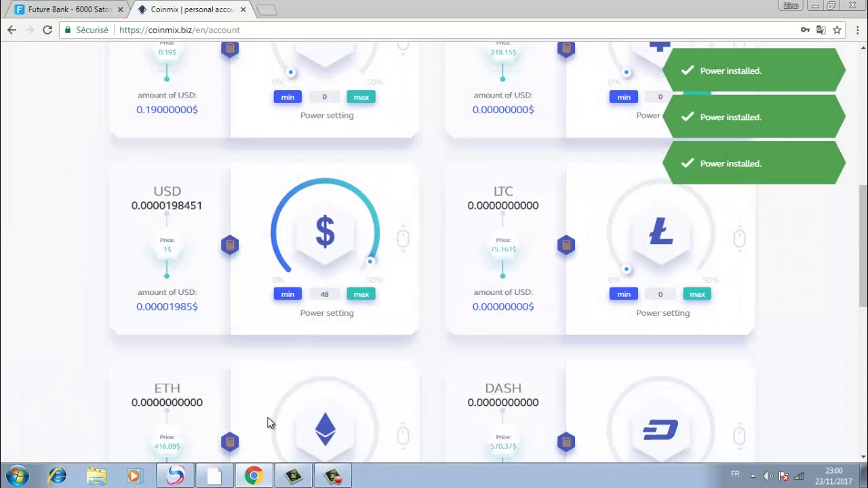Open calculator icon on the 318.15$ price card
This screenshot has width=868, height=488.
566,49
